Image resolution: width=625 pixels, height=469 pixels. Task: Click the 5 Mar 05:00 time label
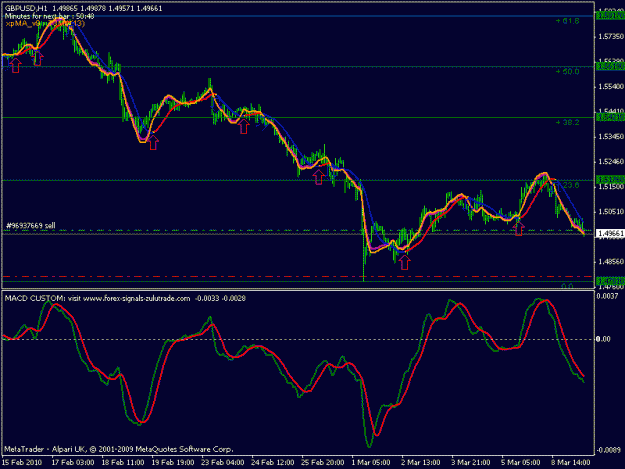point(521,463)
